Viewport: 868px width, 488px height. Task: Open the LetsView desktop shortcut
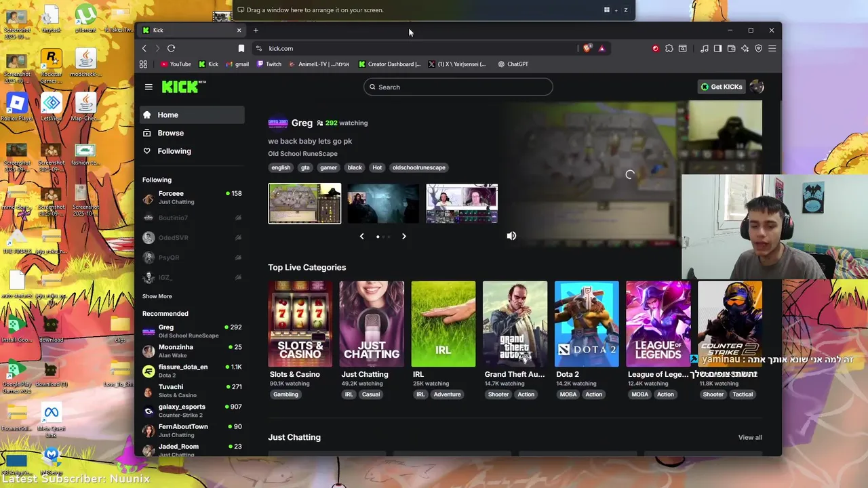click(x=52, y=107)
